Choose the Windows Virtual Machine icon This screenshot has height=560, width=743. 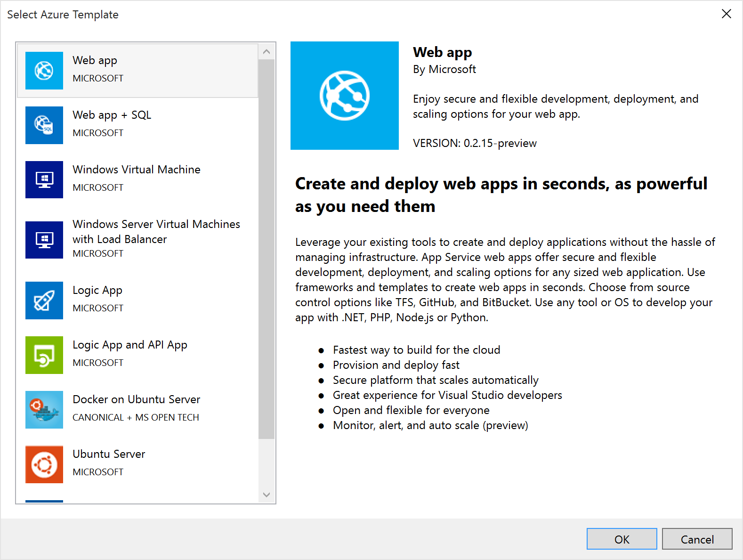(44, 180)
